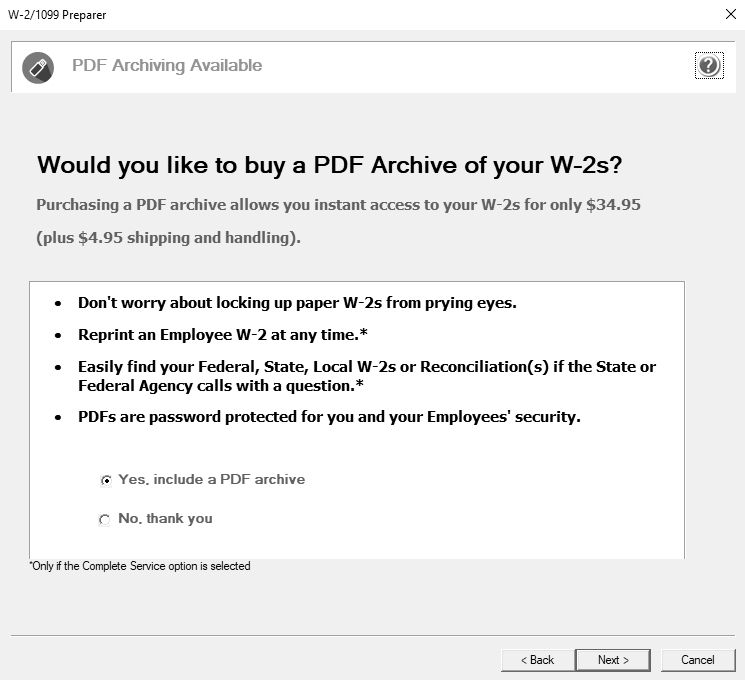Click the 'No, thank you' label text
Viewport: 745px width, 680px height.
point(165,518)
